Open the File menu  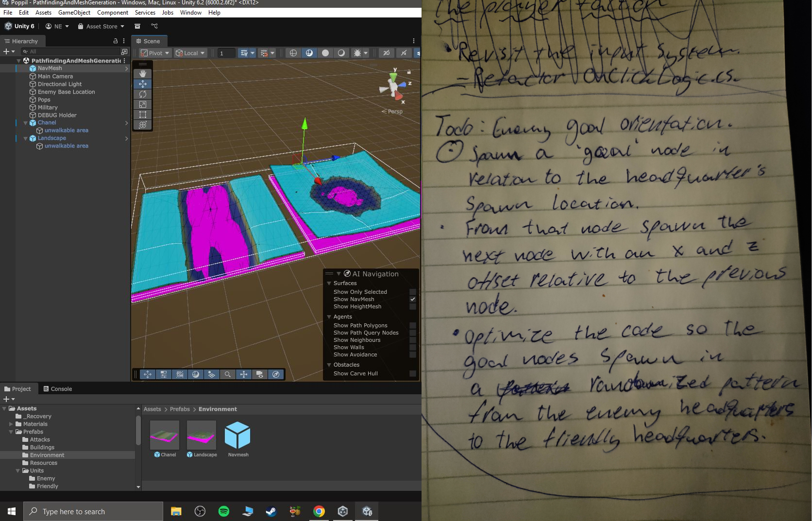tap(8, 13)
